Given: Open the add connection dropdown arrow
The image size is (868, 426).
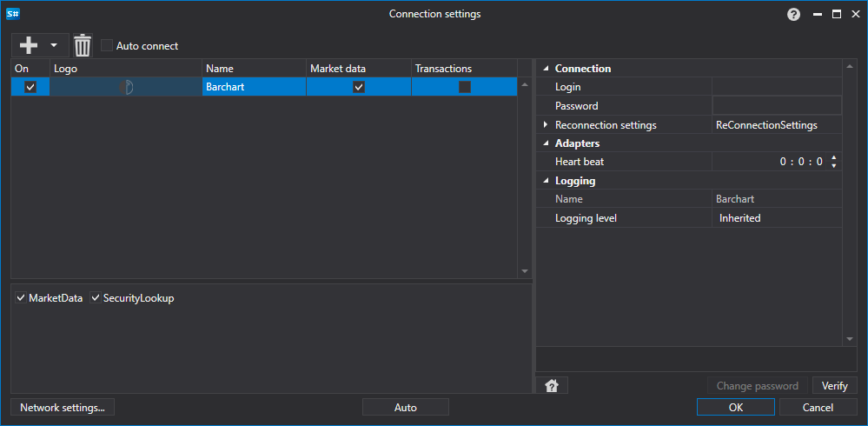Looking at the screenshot, I should [x=54, y=45].
